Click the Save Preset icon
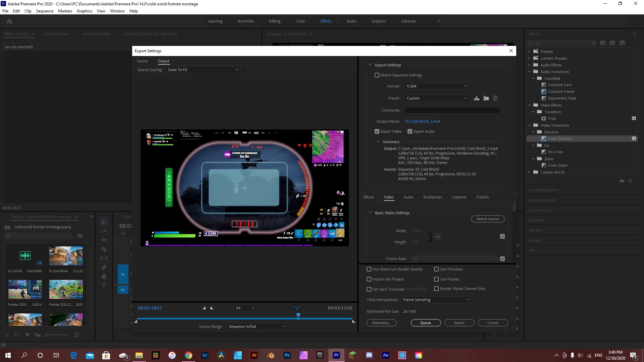This screenshot has height=362, width=644. [x=476, y=98]
